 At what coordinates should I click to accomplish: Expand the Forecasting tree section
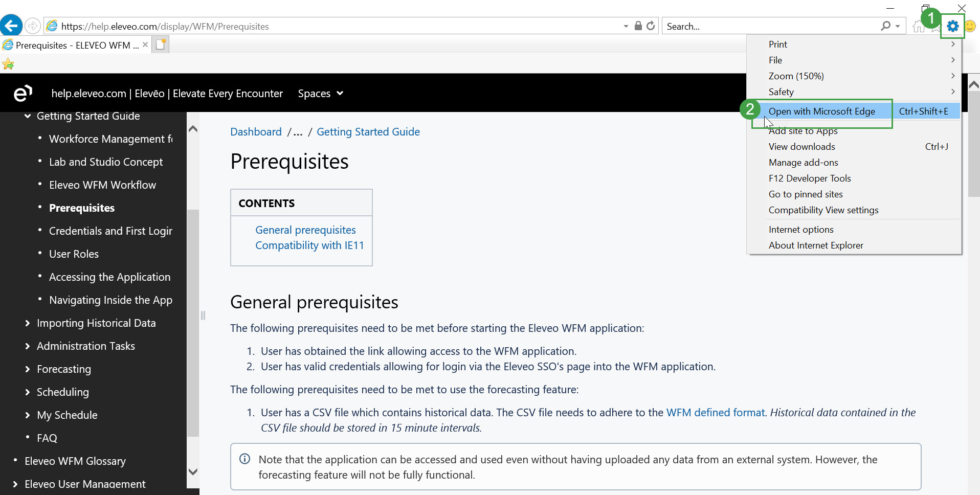28,369
